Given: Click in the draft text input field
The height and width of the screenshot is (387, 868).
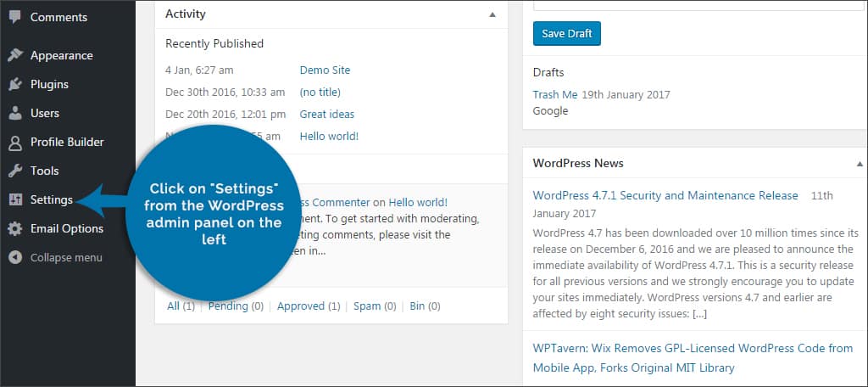Looking at the screenshot, I should point(698,4).
